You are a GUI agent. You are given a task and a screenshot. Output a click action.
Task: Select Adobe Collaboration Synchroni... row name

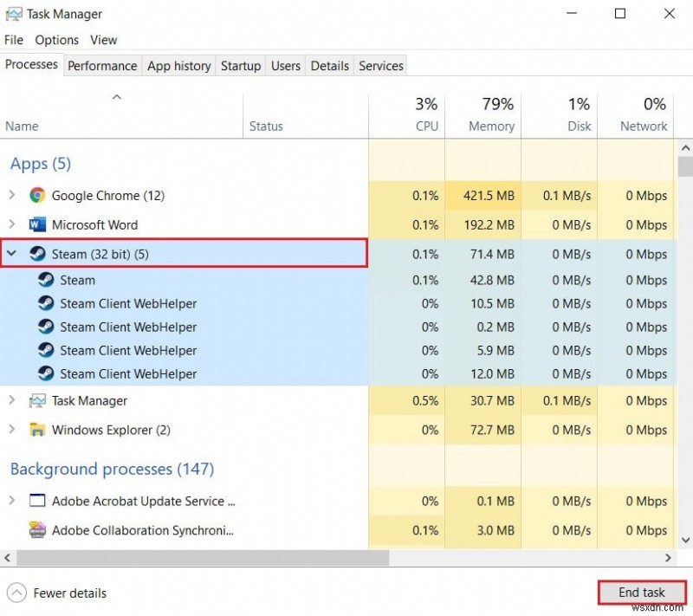pyautogui.click(x=142, y=530)
